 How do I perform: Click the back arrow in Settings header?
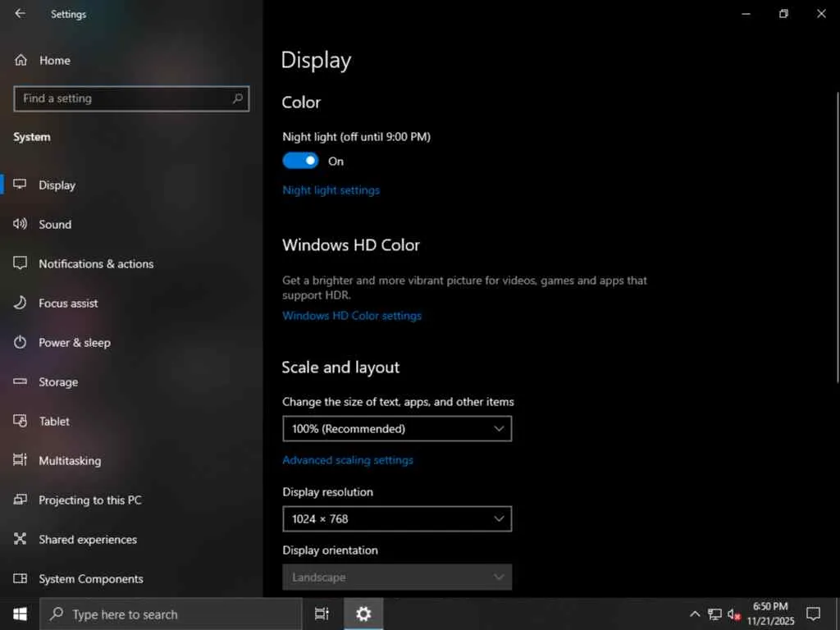pos(20,13)
